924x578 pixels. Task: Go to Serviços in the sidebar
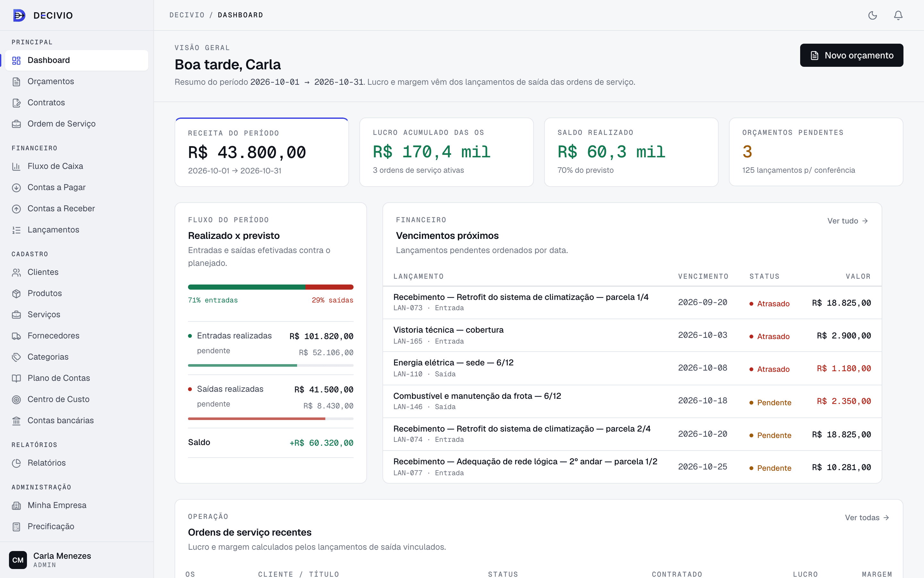click(76, 315)
